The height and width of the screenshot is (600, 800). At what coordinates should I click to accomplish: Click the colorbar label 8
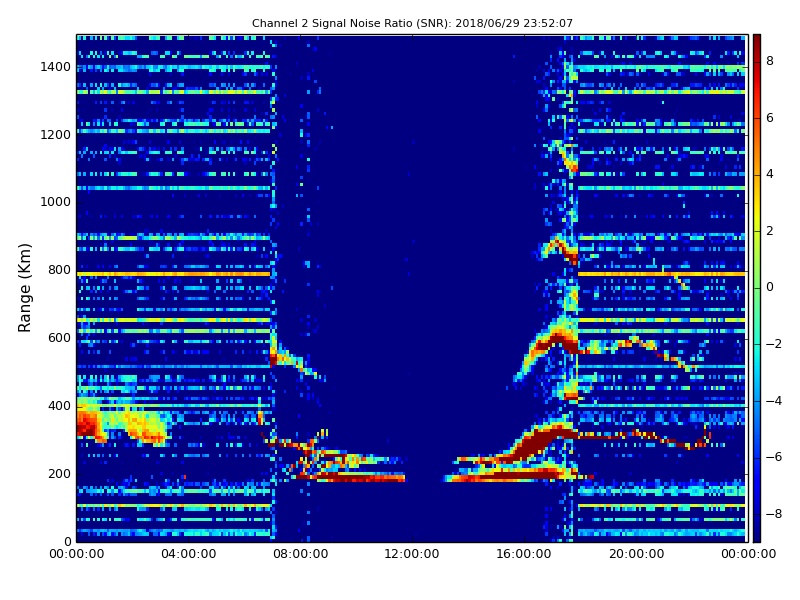(770, 61)
